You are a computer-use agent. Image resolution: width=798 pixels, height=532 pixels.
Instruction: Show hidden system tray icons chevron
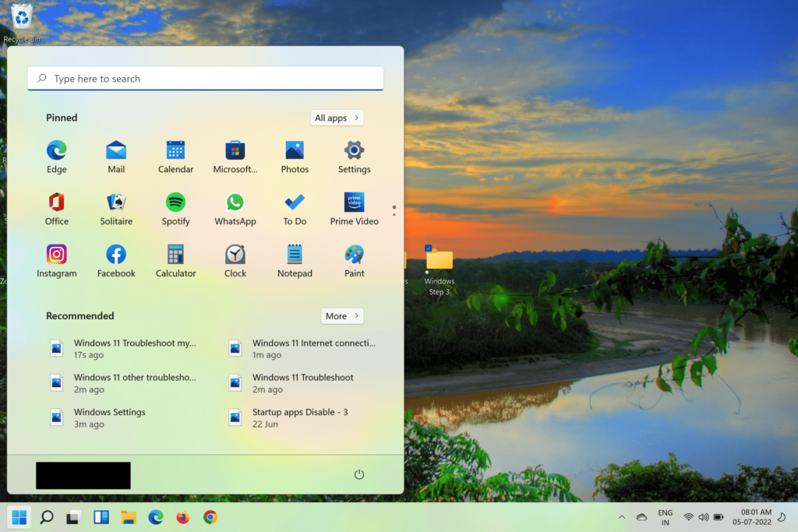click(621, 517)
